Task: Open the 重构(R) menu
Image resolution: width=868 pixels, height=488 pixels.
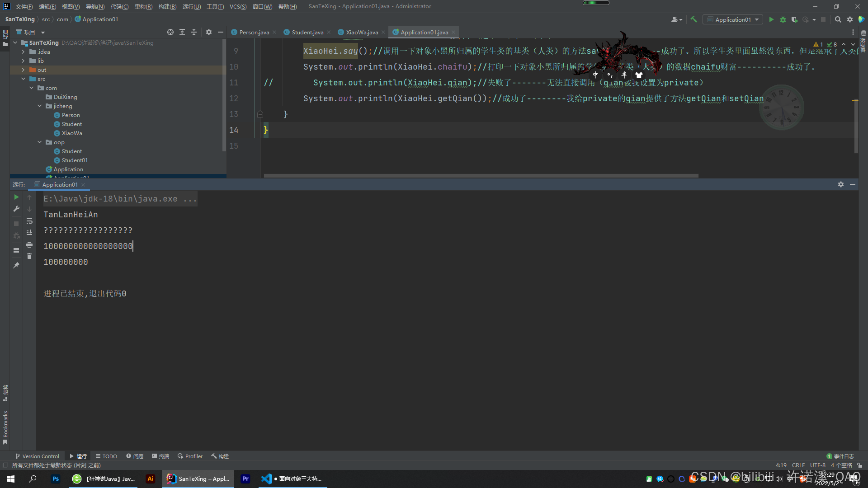Action: [x=143, y=6]
